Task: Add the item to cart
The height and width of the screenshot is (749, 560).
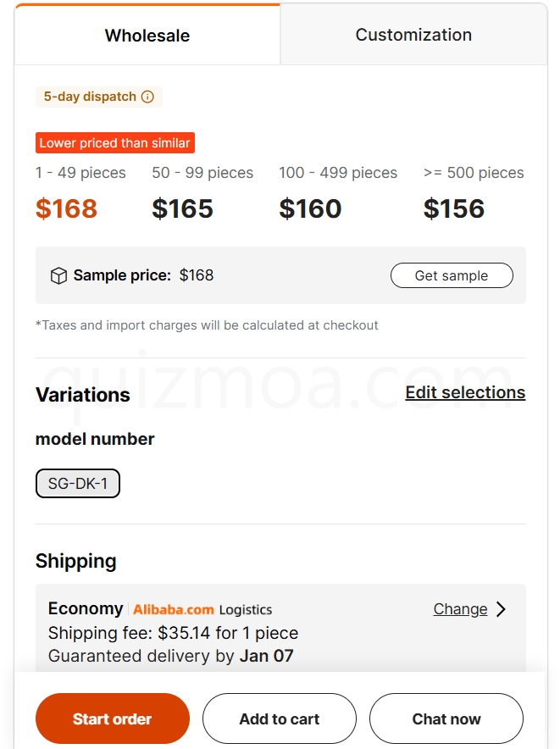Action: point(279,718)
